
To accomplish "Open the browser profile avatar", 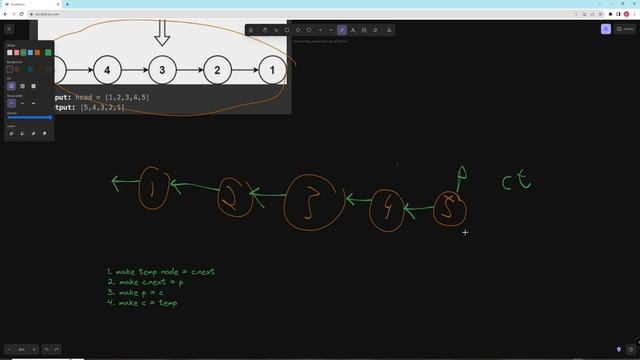I will coord(627,14).
